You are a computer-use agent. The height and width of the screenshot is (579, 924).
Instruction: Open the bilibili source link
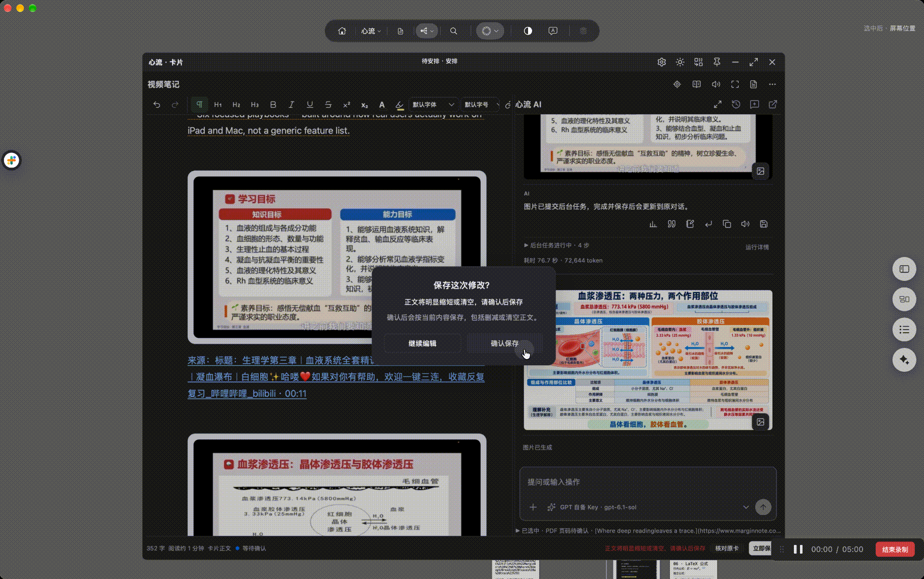click(x=336, y=377)
